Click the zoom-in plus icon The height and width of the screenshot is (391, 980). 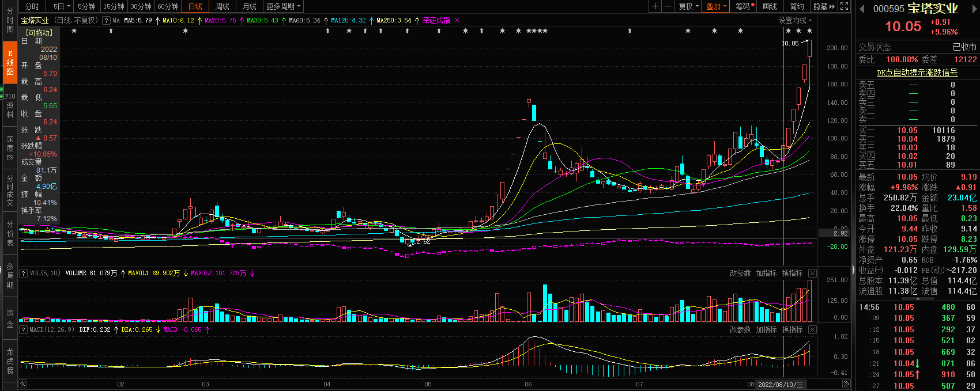(x=655, y=6)
